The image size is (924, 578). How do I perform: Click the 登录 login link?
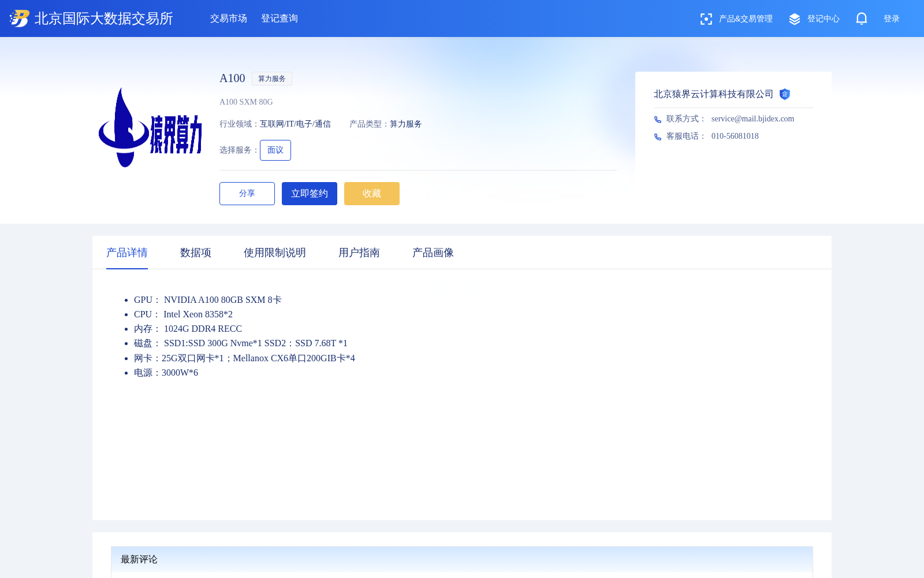tap(892, 19)
